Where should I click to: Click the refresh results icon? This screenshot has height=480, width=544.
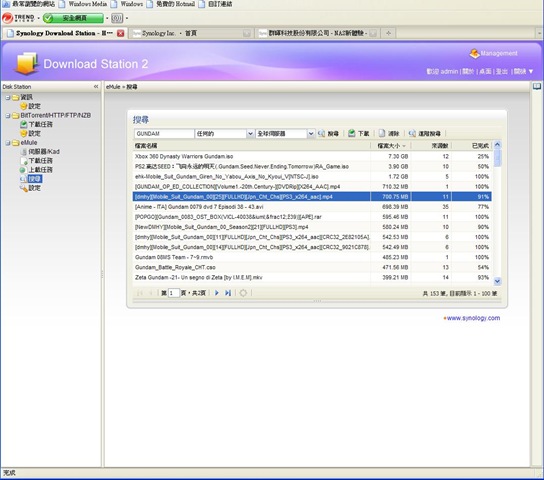[x=243, y=293]
